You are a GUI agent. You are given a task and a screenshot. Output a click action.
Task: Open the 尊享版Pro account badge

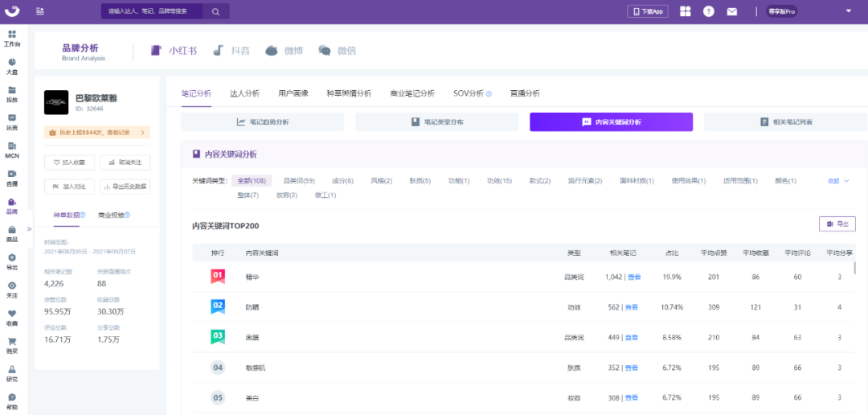[781, 11]
